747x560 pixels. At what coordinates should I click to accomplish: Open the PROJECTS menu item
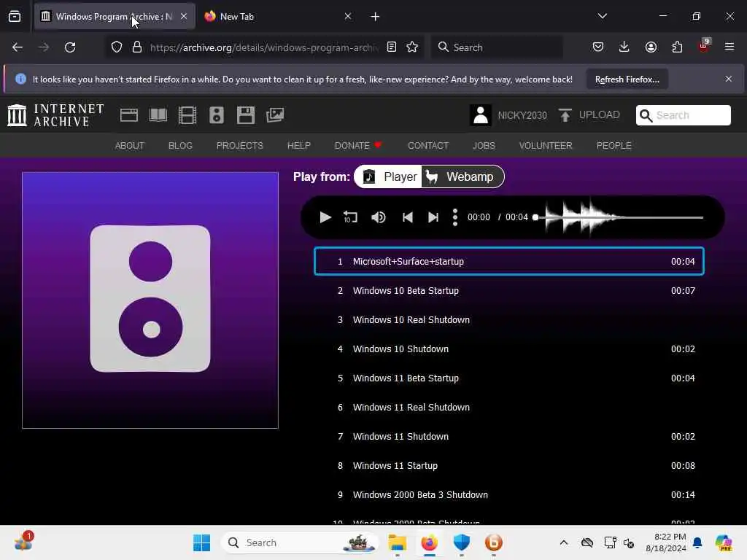tap(239, 146)
